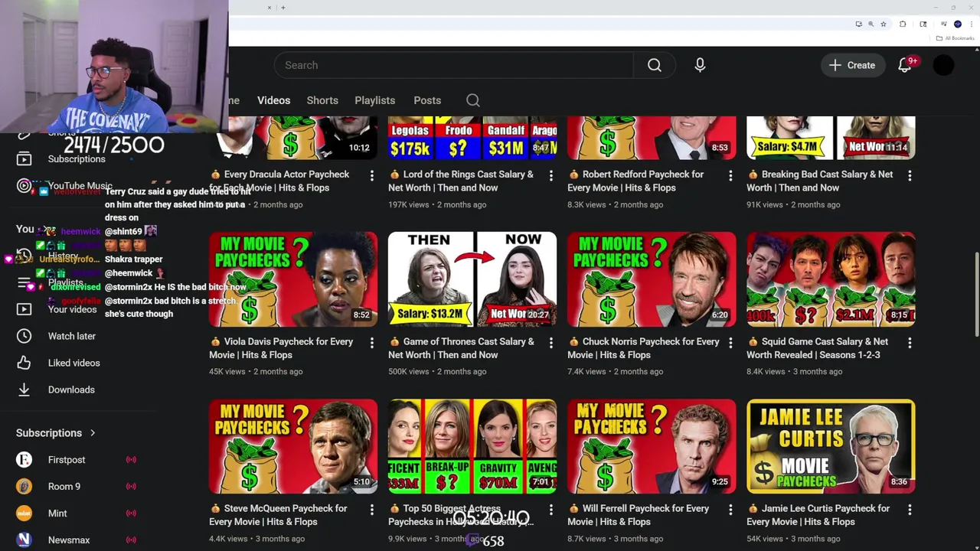
Task: Open more options for Will Ferrell Paycheck
Action: [730, 510]
